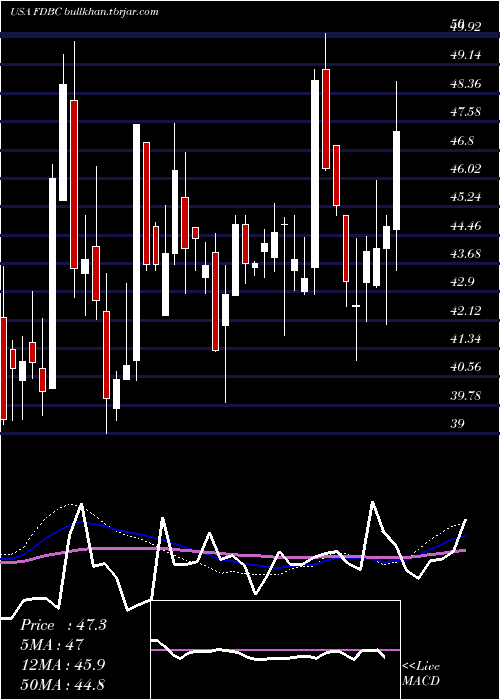The width and height of the screenshot is (500, 700).
Task: Click the '50MA : 44.8' readout
Action: 62,684
